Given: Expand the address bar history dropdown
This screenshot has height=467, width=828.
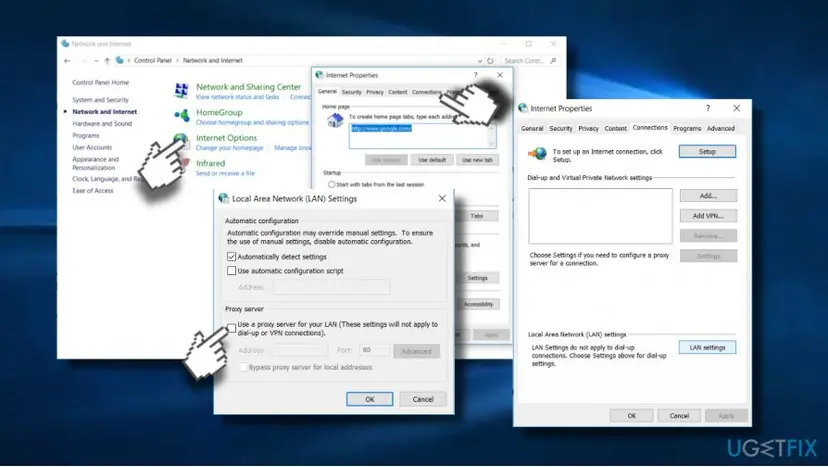Looking at the screenshot, I should pos(479,61).
